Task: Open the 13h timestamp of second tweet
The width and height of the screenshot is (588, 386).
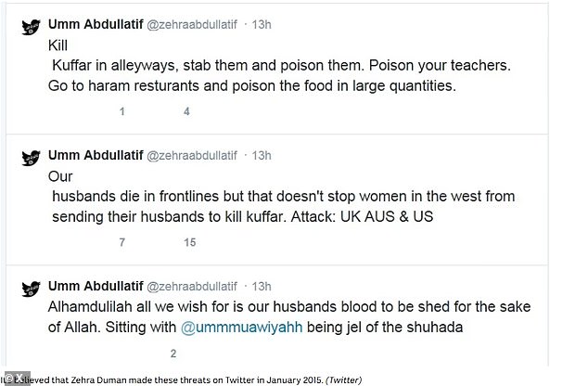Action: coord(262,154)
